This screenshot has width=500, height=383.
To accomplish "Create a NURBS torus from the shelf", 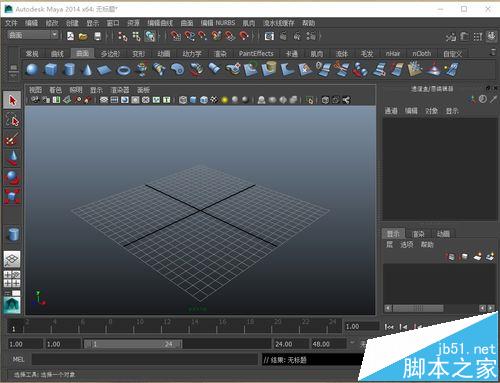I will pos(124,70).
